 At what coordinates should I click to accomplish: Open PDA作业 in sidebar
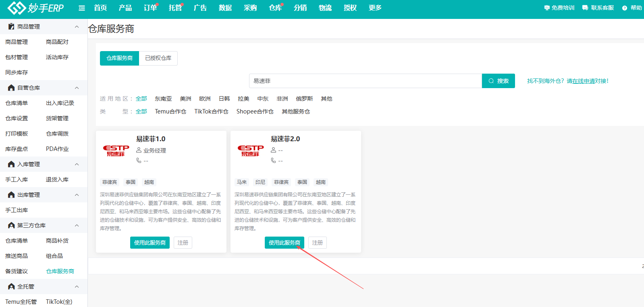coord(57,149)
